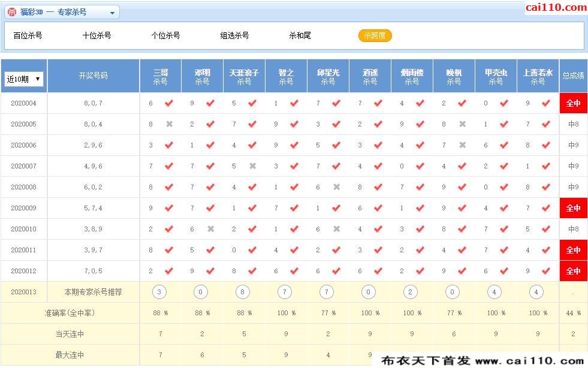Viewport: 588px width, 368px height.
Task: Click the 44 % overall accuracy value
Action: (574, 313)
